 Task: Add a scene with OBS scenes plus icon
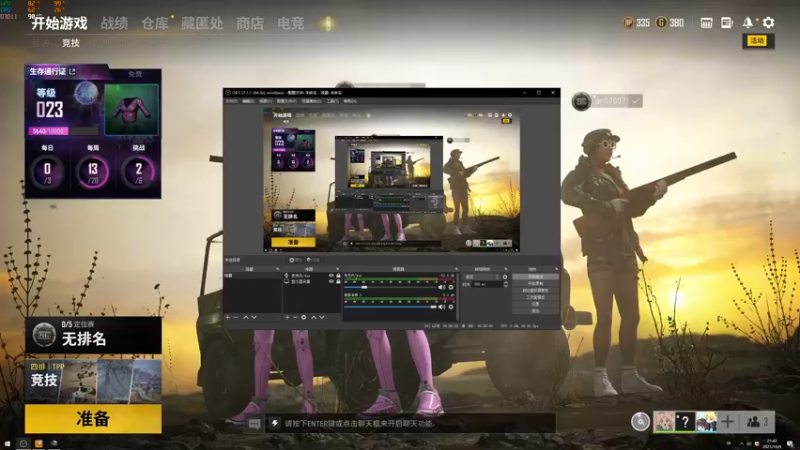(228, 317)
